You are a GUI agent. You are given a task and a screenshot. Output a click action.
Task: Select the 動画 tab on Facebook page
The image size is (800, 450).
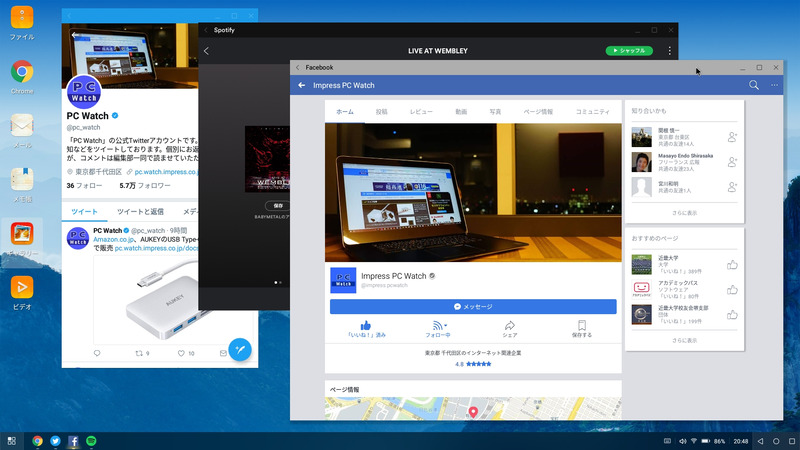point(461,112)
